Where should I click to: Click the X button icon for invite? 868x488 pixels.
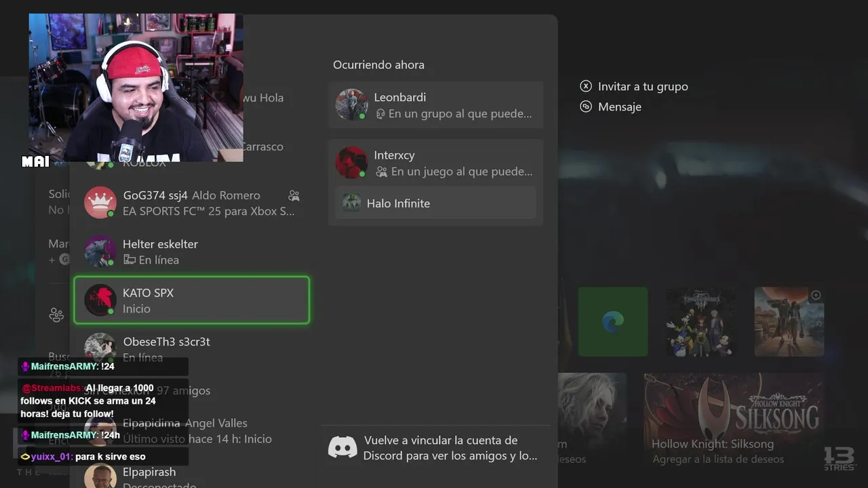(586, 86)
